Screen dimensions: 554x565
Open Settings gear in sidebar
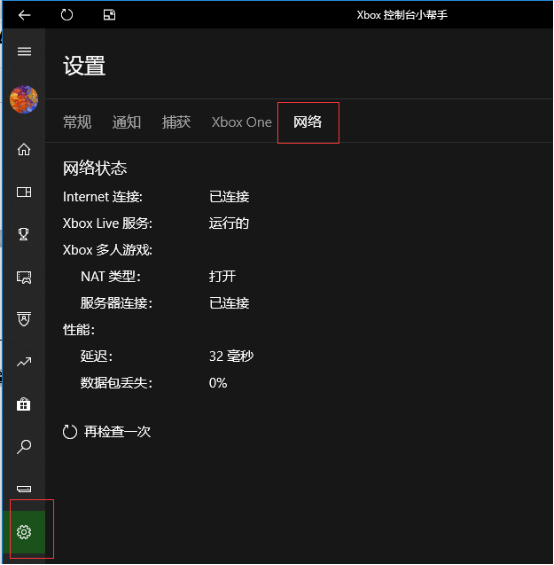click(x=24, y=532)
